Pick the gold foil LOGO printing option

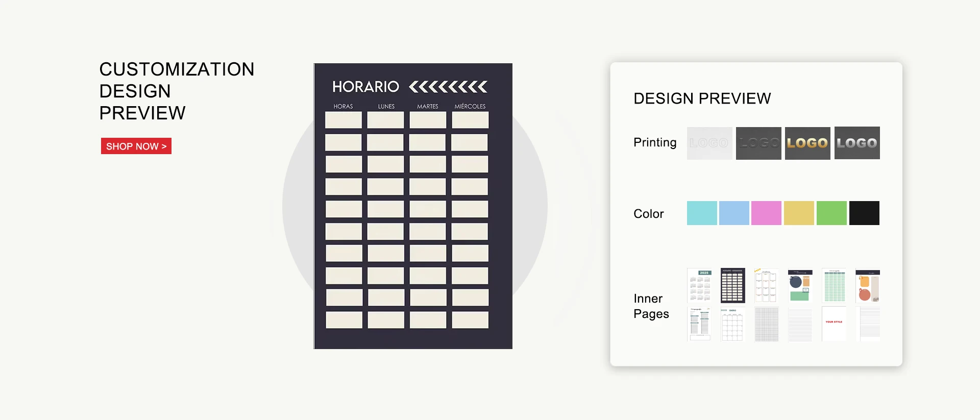[807, 143]
